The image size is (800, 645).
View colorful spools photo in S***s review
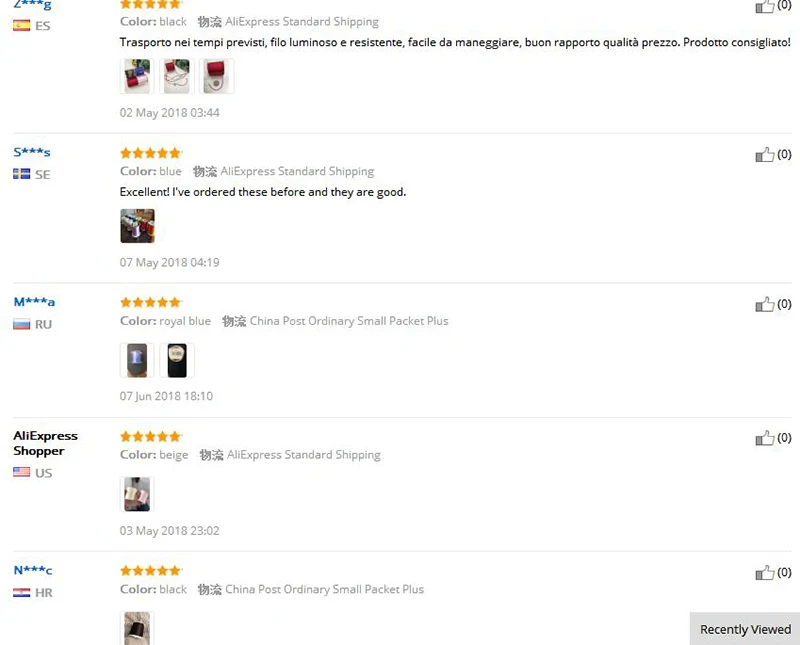(137, 226)
